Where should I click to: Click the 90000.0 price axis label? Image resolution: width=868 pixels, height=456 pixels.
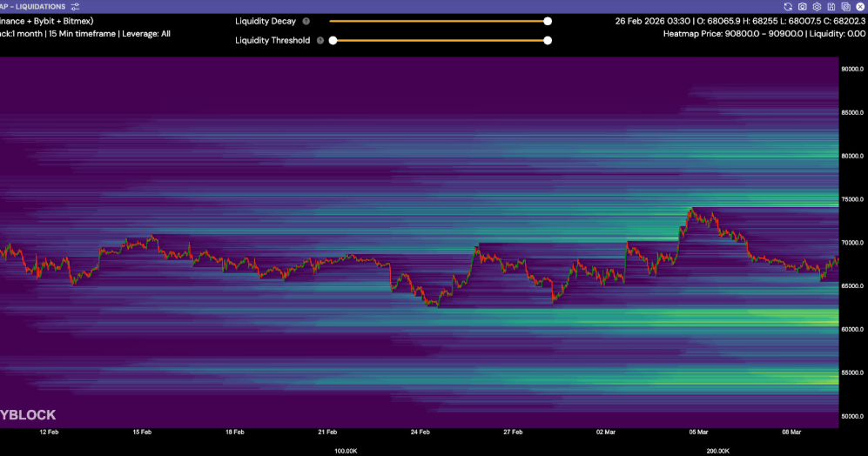[x=852, y=69]
